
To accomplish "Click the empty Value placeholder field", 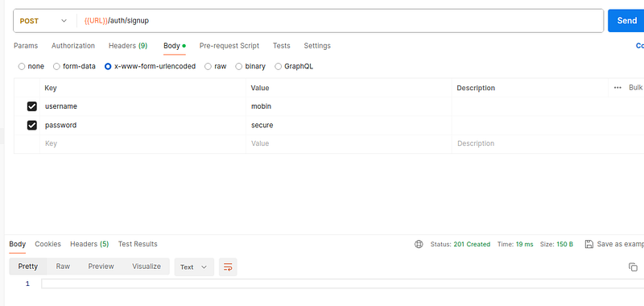I will tap(349, 144).
